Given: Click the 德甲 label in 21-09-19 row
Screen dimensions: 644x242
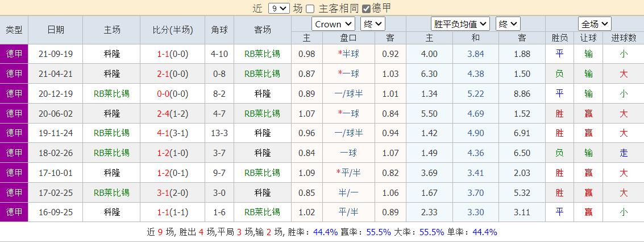Looking at the screenshot, I should 14,54.
